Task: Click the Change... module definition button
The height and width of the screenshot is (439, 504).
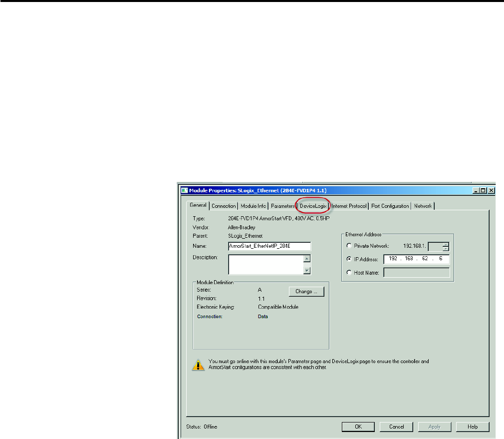Action: [x=306, y=291]
